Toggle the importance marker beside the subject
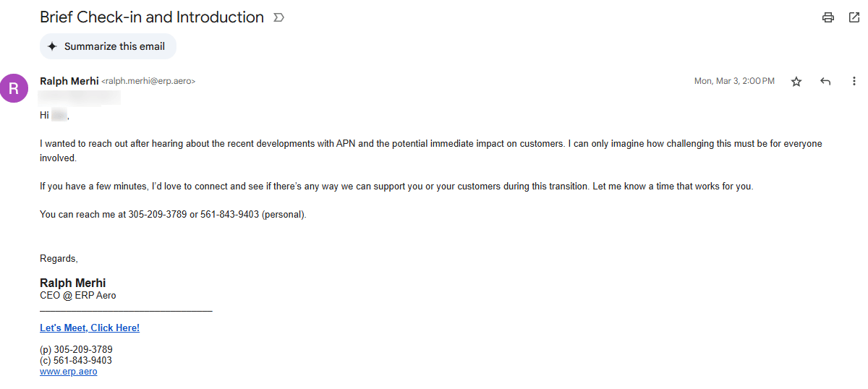This screenshot has width=868, height=389. (x=278, y=17)
